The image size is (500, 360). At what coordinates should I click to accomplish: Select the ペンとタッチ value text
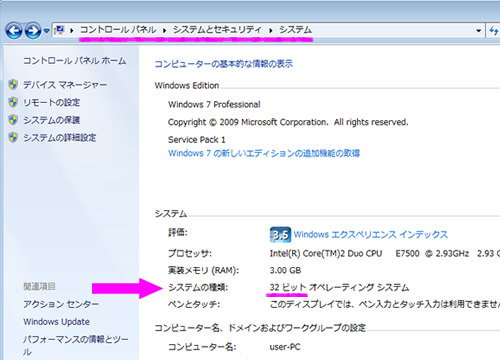point(385,304)
